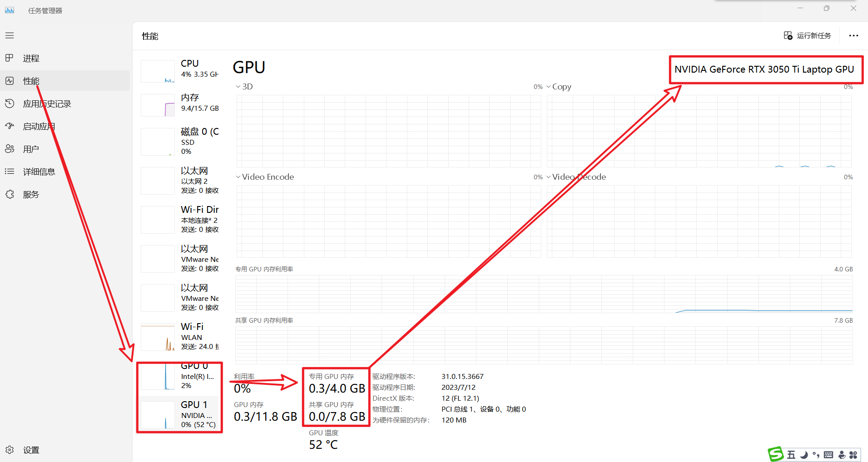Click the 120 MB reserved memory value
The image size is (868, 462).
pyautogui.click(x=454, y=420)
